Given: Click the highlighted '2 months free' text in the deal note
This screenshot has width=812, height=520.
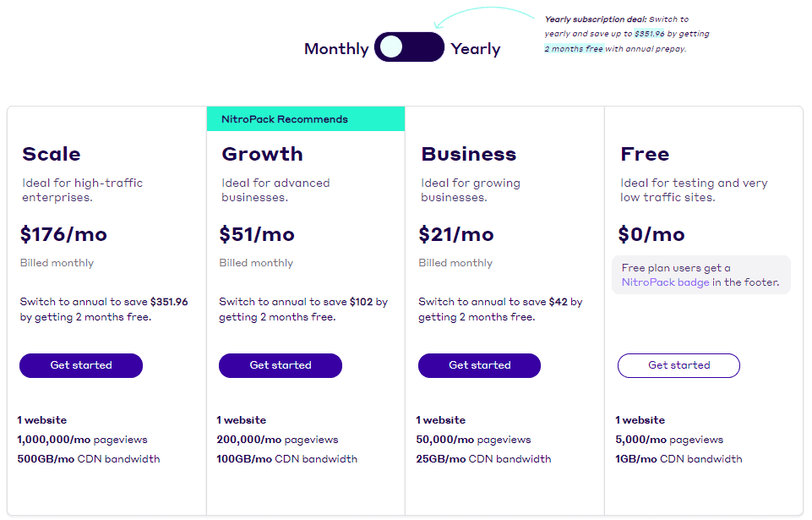Looking at the screenshot, I should click(574, 49).
